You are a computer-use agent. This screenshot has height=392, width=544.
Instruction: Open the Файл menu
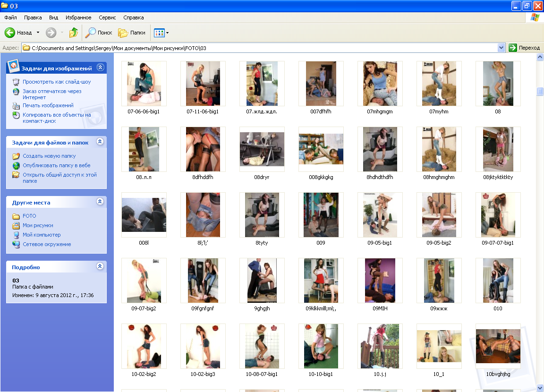10,17
